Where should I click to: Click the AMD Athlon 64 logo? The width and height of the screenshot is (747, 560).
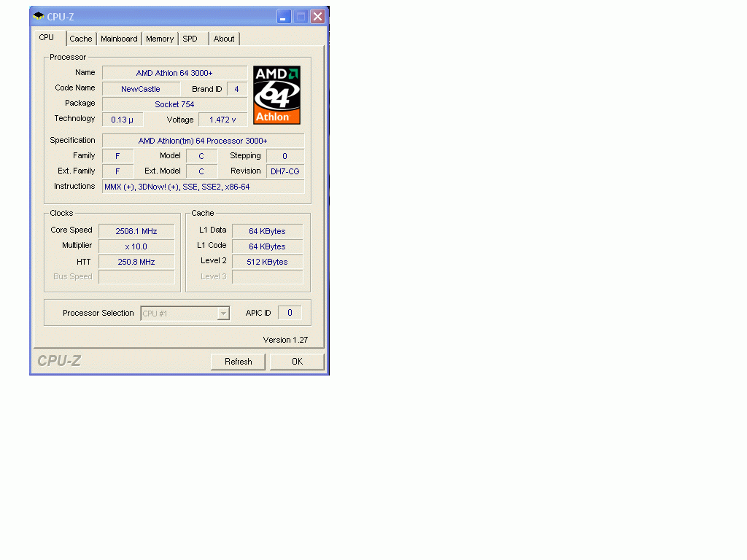(276, 96)
